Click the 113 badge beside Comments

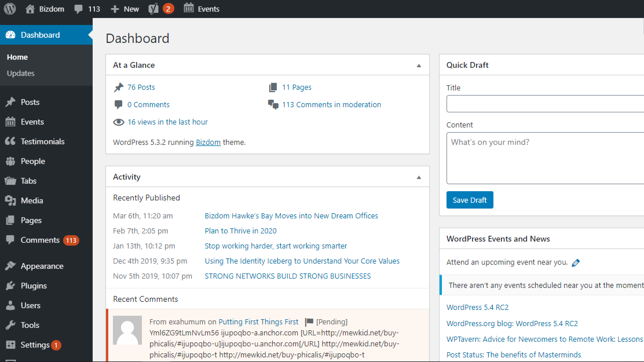(x=71, y=240)
